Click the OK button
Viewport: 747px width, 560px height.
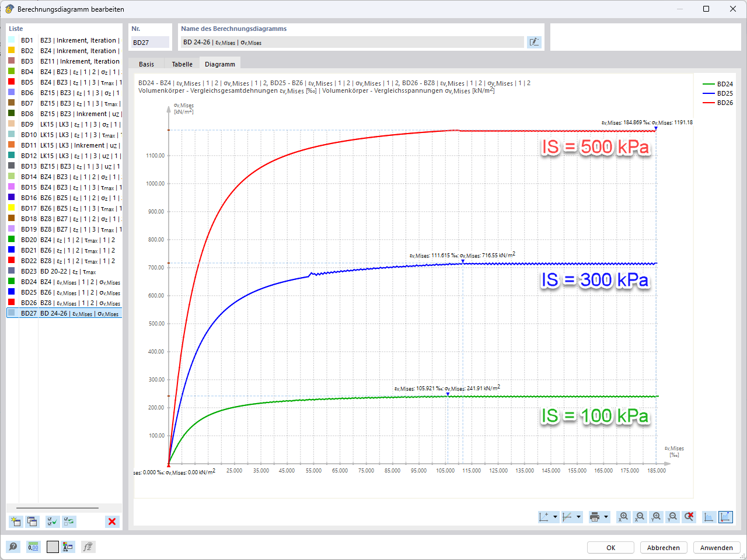[610, 548]
